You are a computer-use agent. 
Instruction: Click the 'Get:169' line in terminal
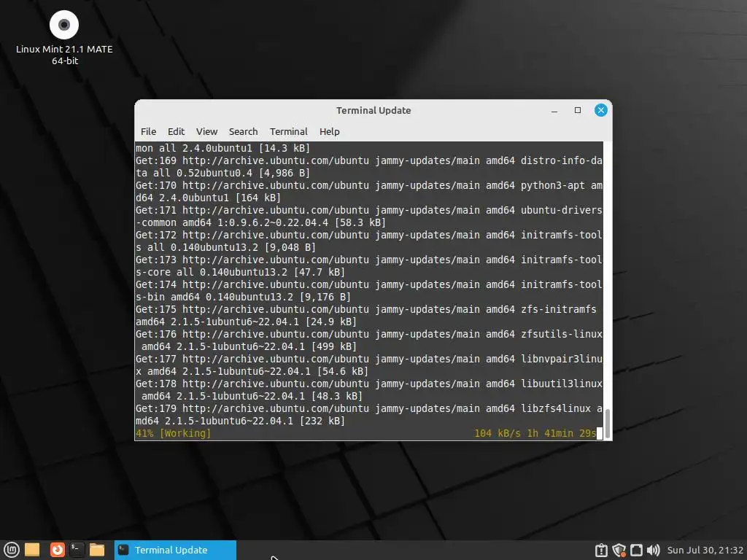point(368,161)
